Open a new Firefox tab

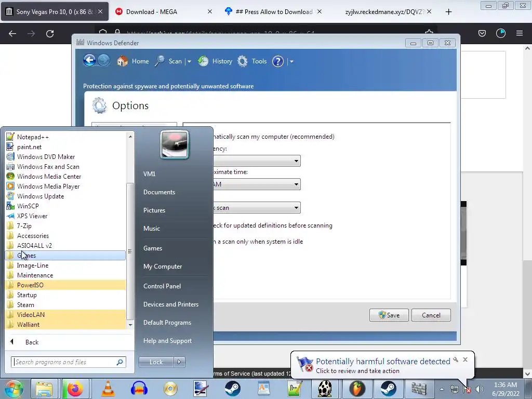pos(448,12)
